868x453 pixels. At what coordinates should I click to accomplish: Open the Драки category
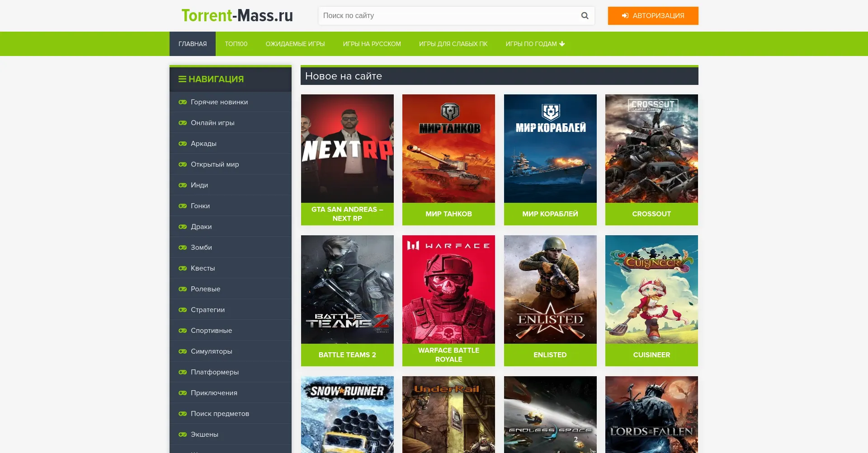tap(231, 227)
